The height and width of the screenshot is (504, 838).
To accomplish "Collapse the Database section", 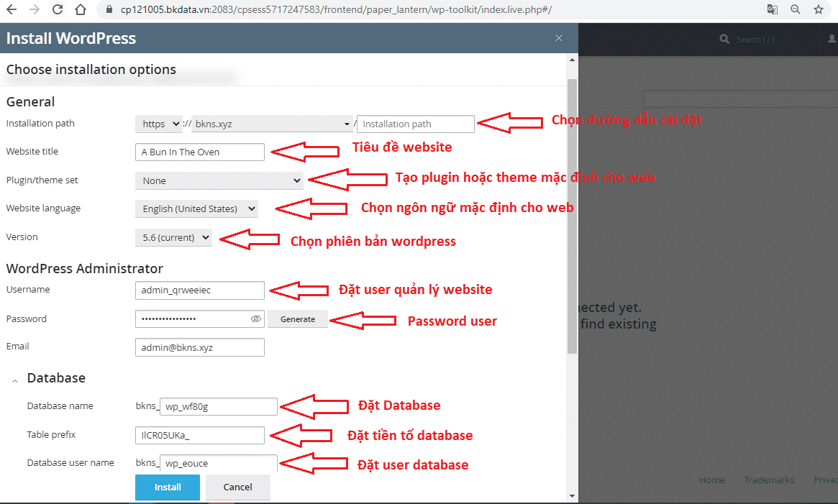I will tap(15, 380).
